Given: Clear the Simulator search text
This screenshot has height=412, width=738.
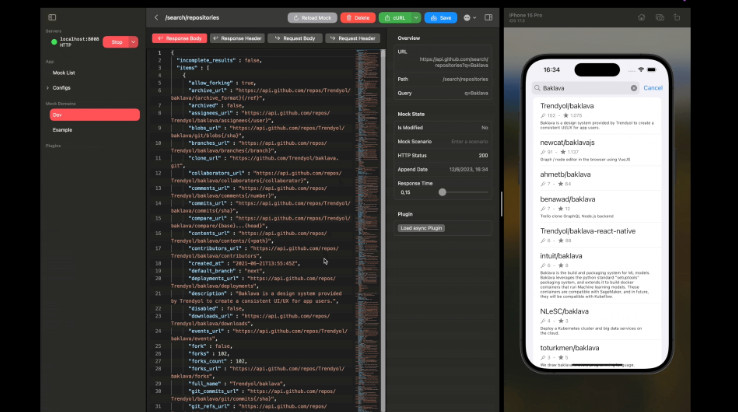Looking at the screenshot, I should 634,88.
